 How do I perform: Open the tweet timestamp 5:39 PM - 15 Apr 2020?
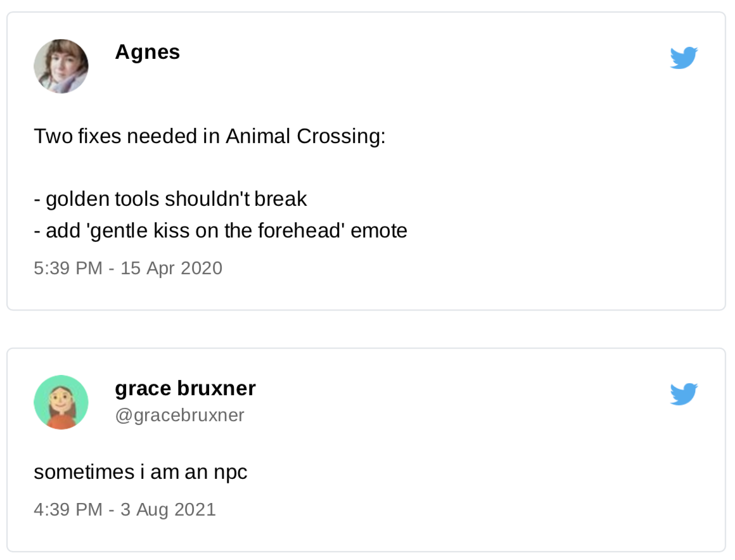point(128,268)
